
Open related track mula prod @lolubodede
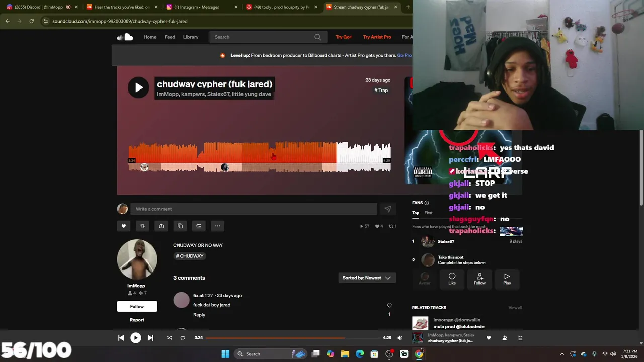459,327
